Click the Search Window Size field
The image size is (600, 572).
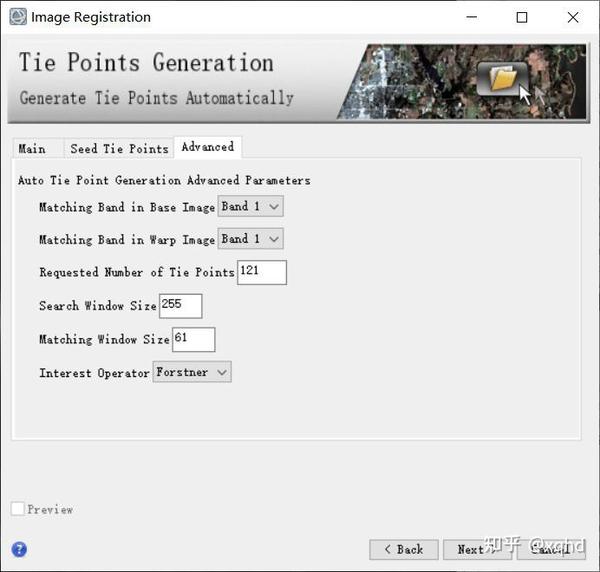pos(180,306)
